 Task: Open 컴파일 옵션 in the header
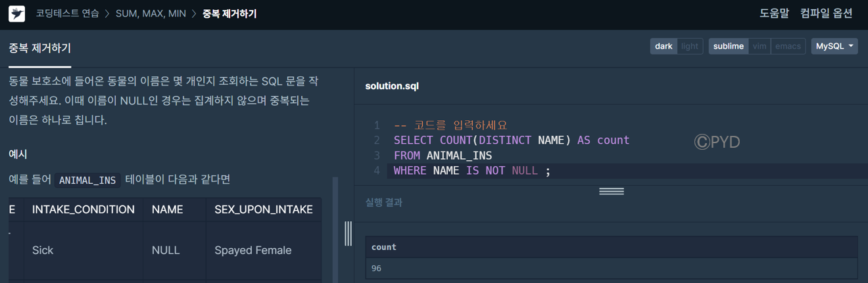click(827, 13)
